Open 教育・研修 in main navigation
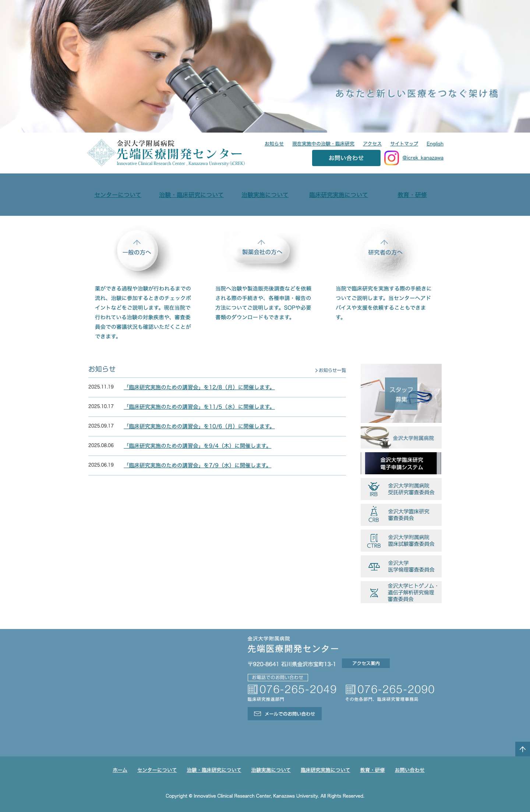The image size is (530, 812). 412,195
